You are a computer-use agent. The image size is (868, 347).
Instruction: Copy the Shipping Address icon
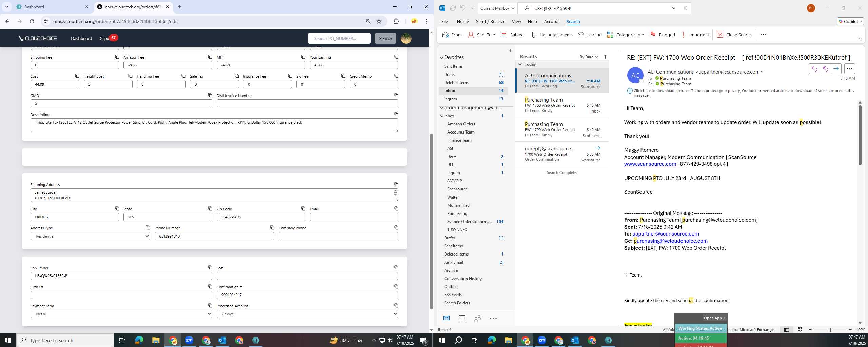point(396,184)
